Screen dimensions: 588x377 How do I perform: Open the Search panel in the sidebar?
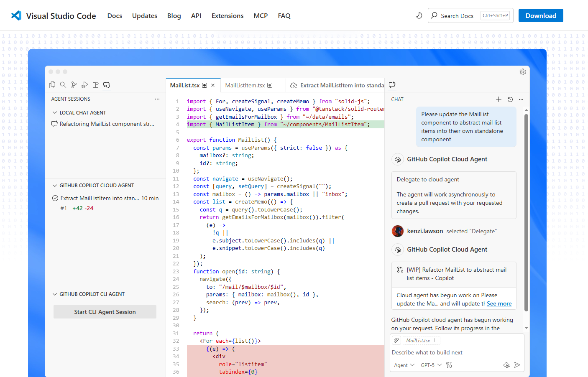point(63,85)
